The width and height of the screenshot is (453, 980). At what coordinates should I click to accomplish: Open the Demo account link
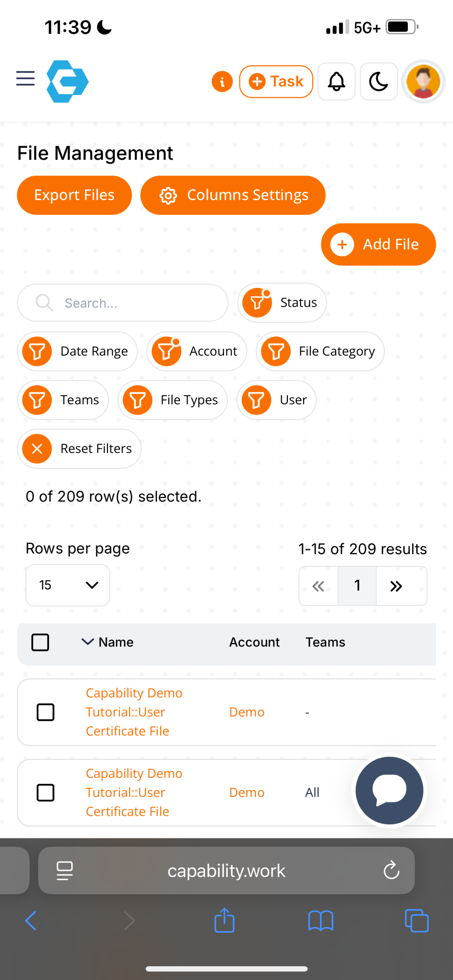[x=247, y=712]
